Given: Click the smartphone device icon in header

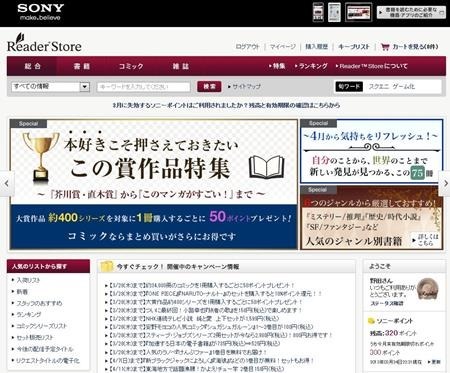Looking at the screenshot, I should click(x=318, y=12).
